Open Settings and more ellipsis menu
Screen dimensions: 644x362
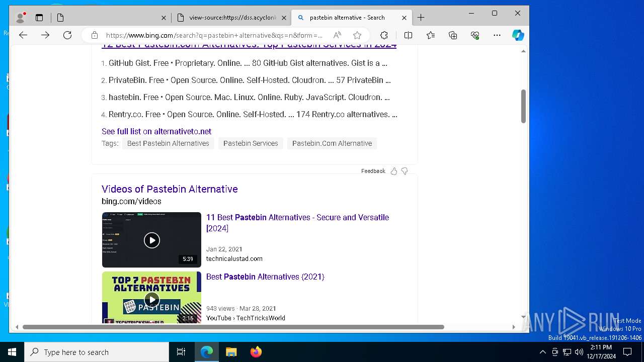tap(497, 35)
